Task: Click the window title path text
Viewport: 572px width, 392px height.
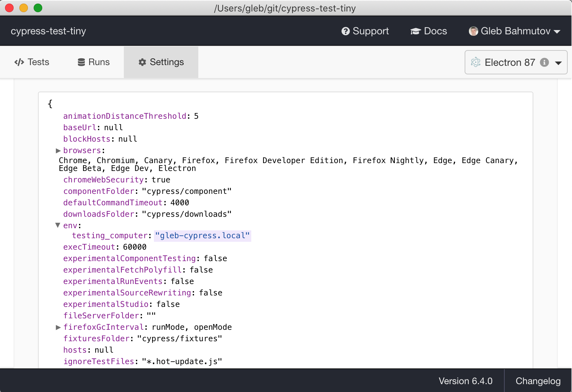Action: coord(285,8)
